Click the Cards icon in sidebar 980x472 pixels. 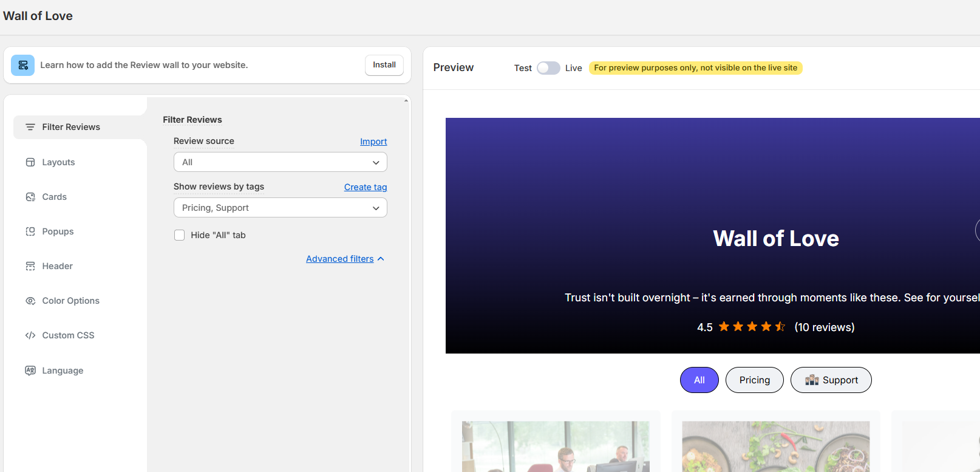tap(30, 197)
